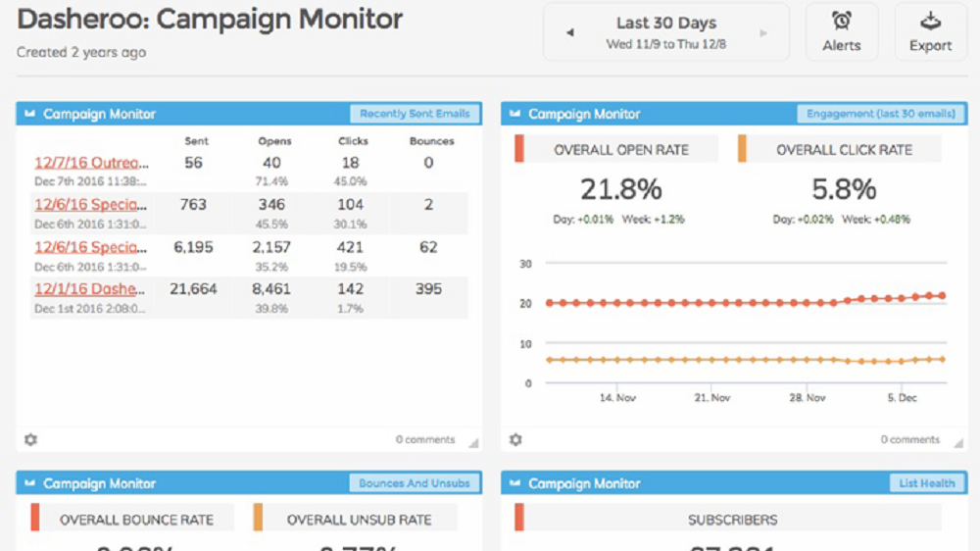The width and height of the screenshot is (980, 551).
Task: Click red color swatch beside Overall Open Rate
Action: pos(518,149)
